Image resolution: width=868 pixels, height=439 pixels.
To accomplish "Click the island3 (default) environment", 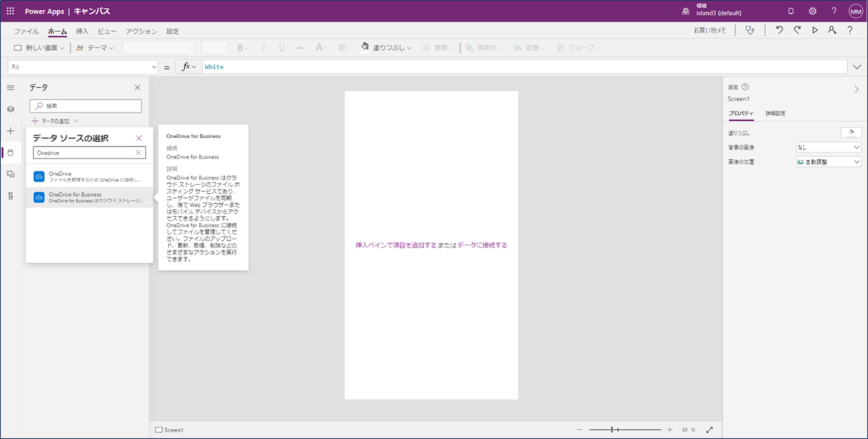I will point(719,13).
